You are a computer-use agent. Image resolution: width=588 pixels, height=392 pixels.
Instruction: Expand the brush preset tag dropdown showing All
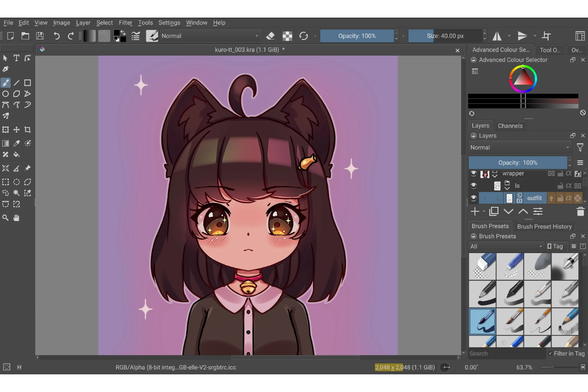tap(506, 246)
